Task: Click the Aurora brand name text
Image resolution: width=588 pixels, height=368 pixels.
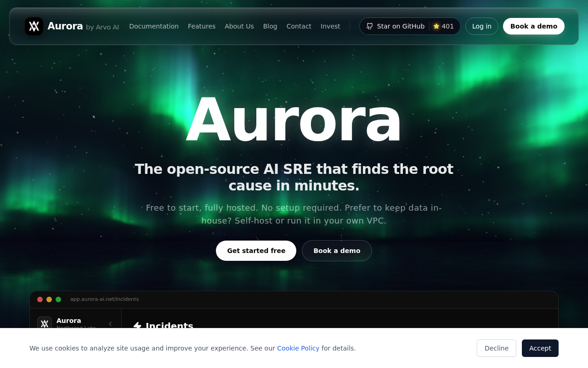Action: pos(65,26)
